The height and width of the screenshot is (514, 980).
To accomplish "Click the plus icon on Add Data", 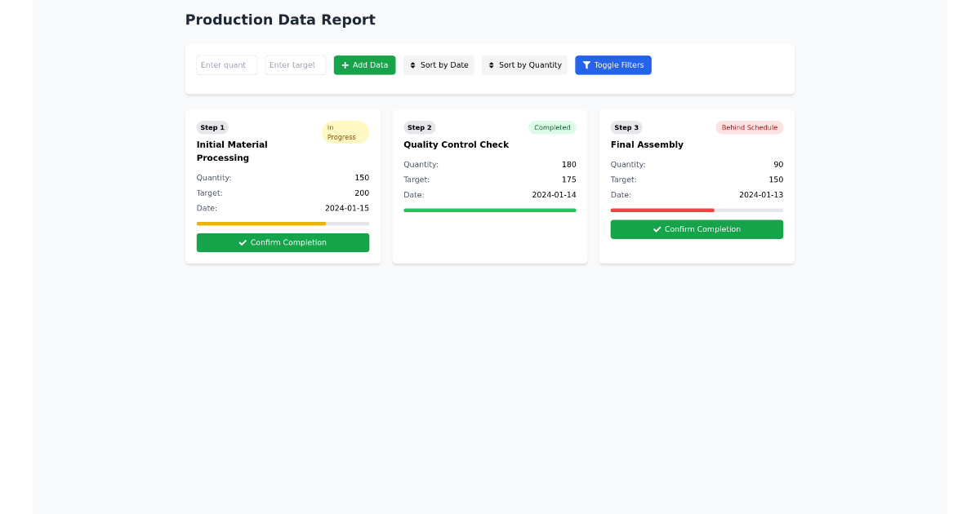I will (x=345, y=65).
